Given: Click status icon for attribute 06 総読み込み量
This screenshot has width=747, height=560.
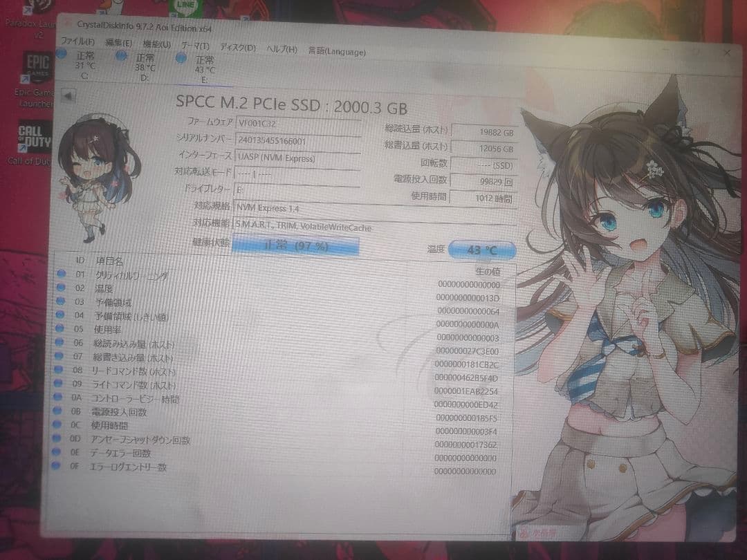Looking at the screenshot, I should pos(59,342).
